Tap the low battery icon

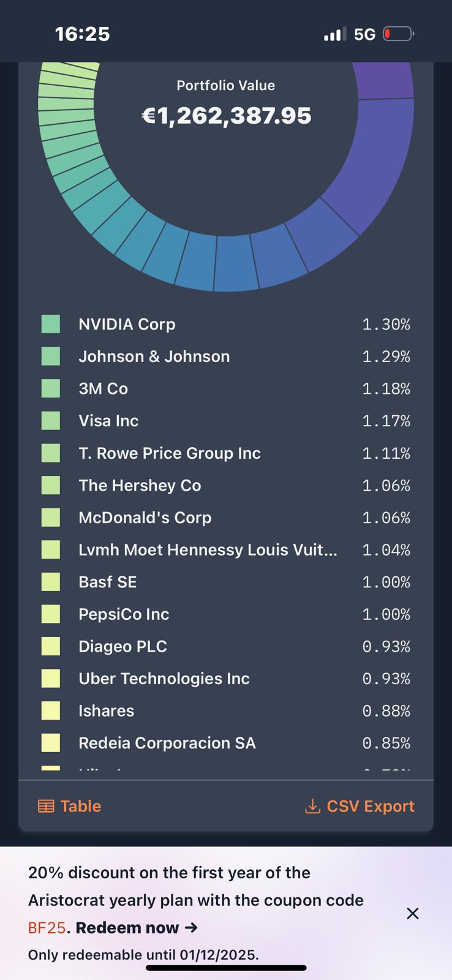[x=398, y=34]
